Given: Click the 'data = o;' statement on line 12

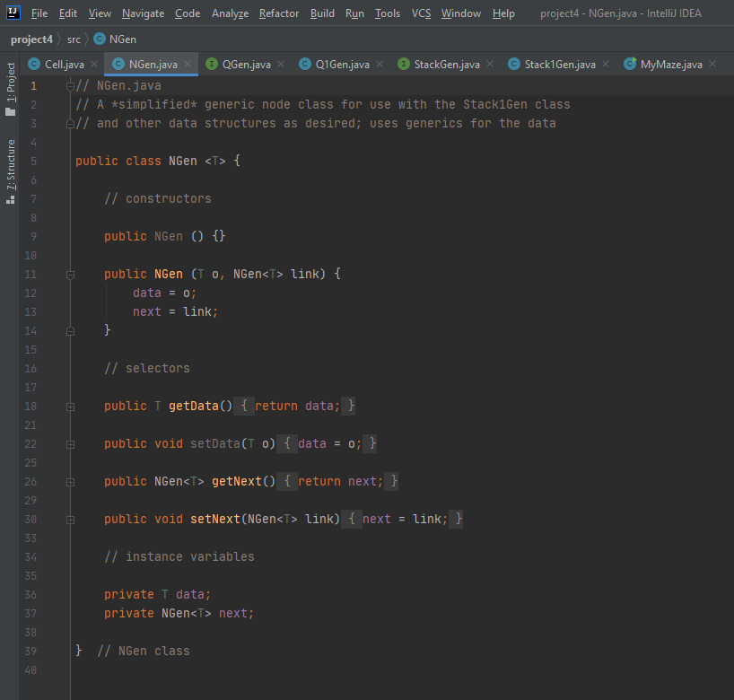Looking at the screenshot, I should point(164,293).
